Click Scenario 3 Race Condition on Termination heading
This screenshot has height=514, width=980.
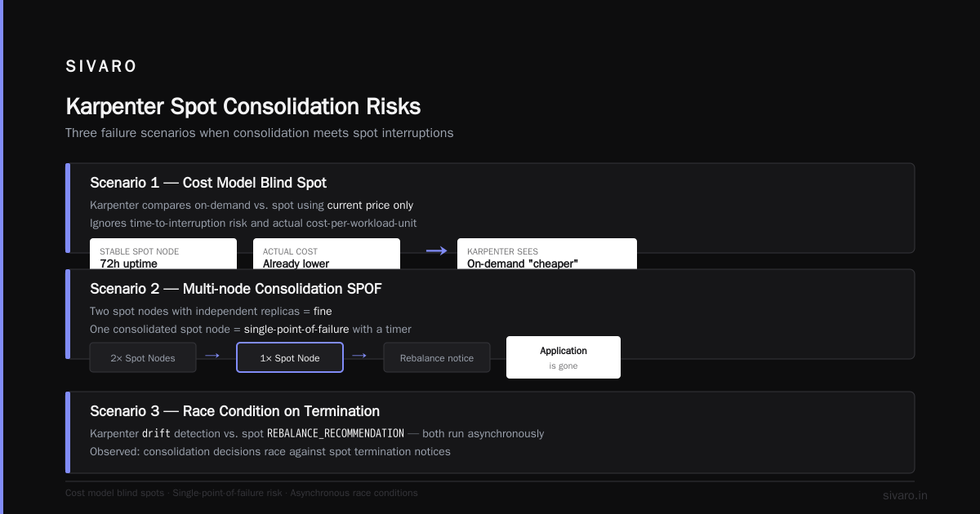click(234, 411)
